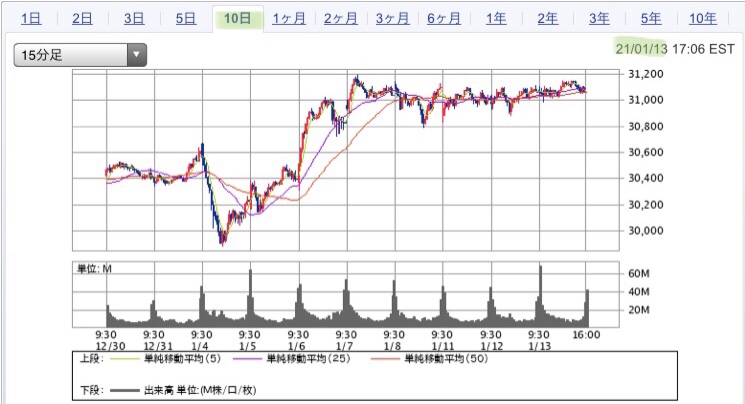
Task: Click the 12/31 date axis label
Action: [158, 346]
